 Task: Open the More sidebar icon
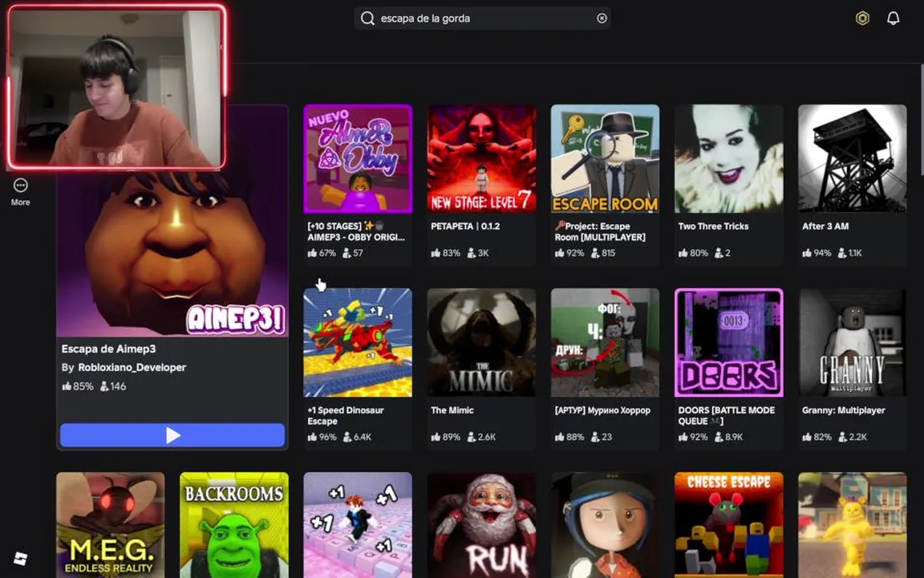(x=20, y=193)
